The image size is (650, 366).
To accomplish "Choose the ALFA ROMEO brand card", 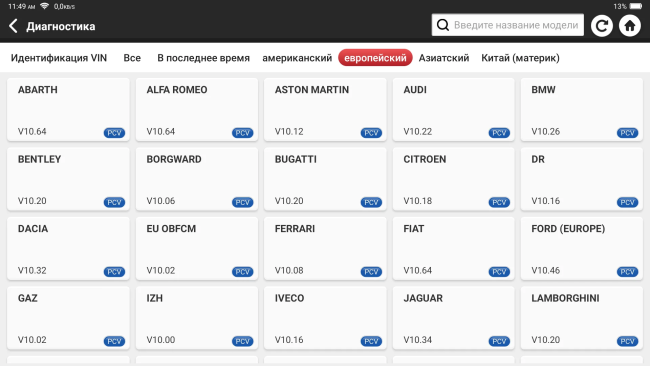I will [197, 109].
